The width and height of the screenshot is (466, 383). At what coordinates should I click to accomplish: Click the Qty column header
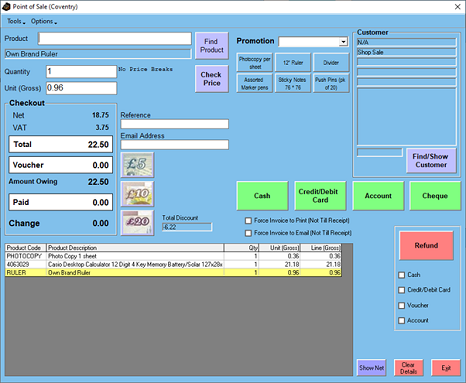pyautogui.click(x=241, y=248)
